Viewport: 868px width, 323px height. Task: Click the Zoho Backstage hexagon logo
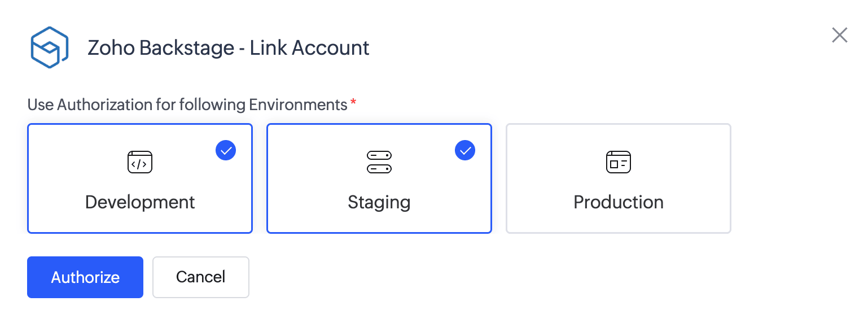pyautogui.click(x=49, y=47)
